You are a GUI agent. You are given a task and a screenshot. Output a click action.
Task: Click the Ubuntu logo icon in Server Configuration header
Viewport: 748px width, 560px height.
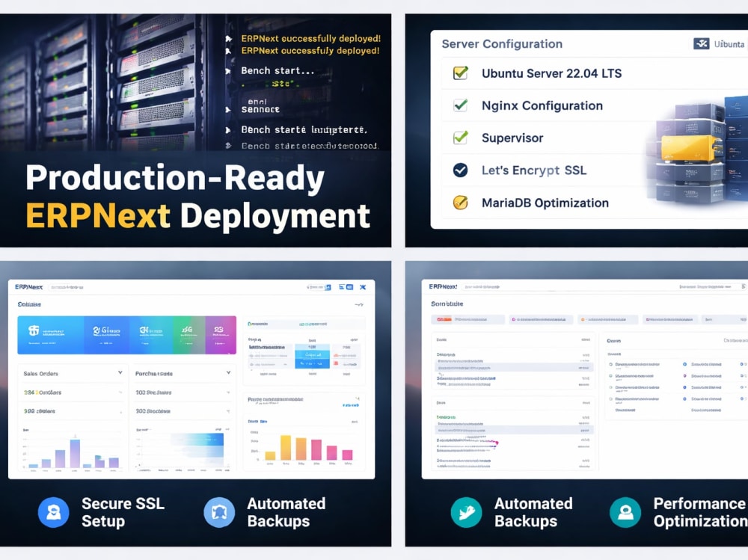(x=702, y=44)
